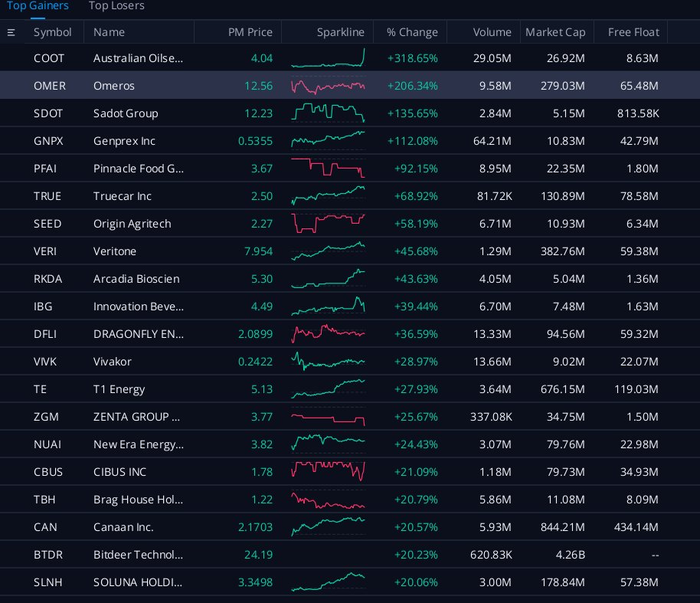Click the Origin Agritech sparkline chart
700x603 pixels.
click(328, 223)
